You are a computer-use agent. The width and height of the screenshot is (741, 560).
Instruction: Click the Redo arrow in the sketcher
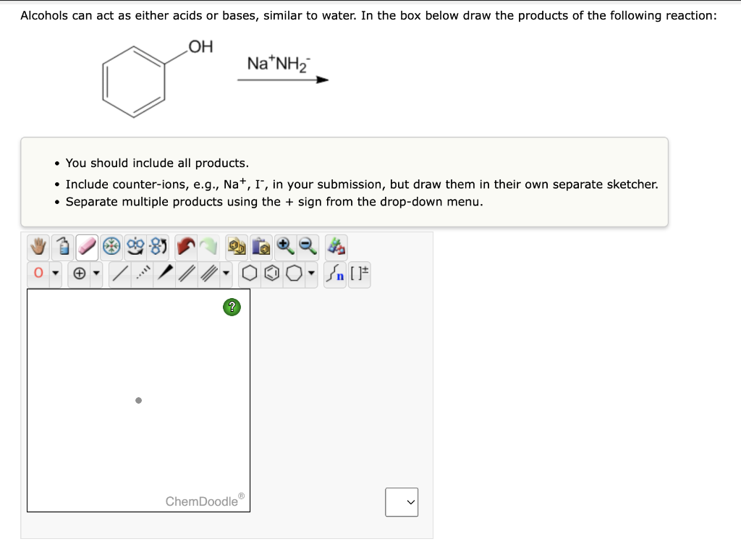211,247
